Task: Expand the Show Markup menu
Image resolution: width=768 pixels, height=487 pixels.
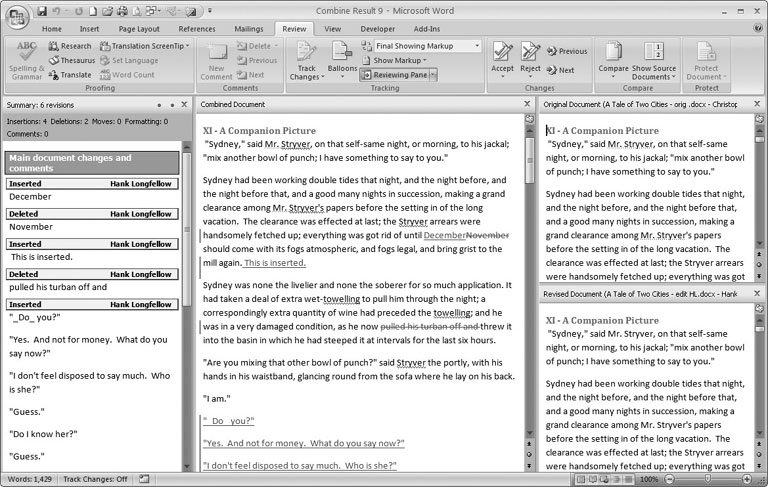Action: [x=401, y=60]
